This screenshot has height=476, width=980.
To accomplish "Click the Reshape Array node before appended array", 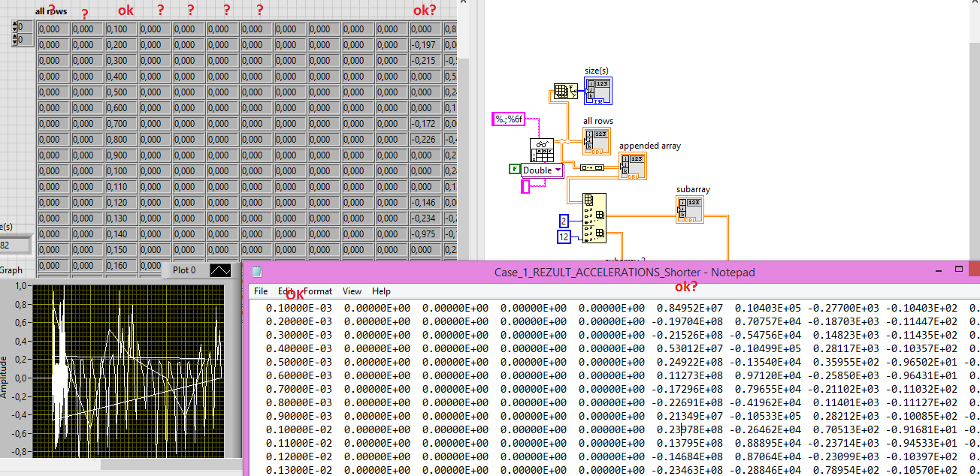I will coord(594,167).
